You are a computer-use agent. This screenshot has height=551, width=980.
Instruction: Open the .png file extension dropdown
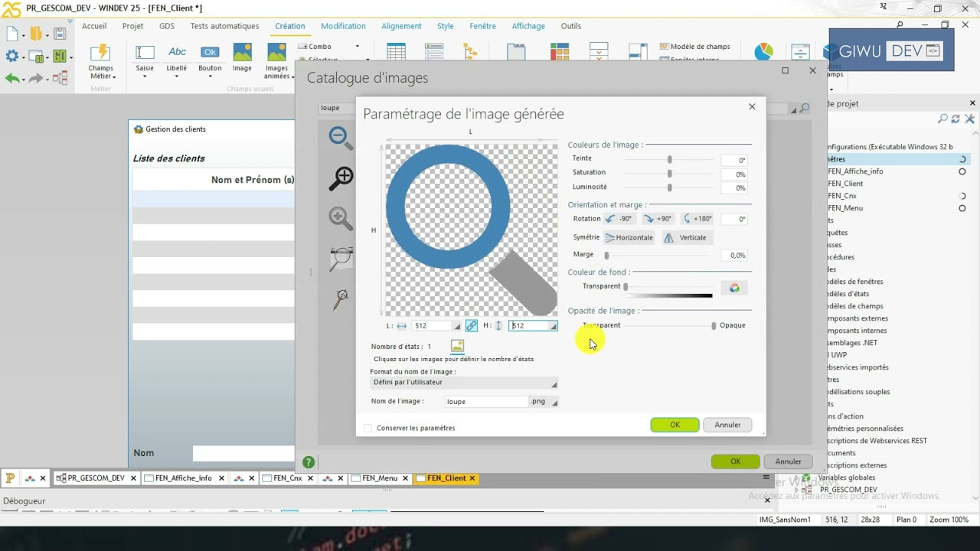pyautogui.click(x=544, y=402)
